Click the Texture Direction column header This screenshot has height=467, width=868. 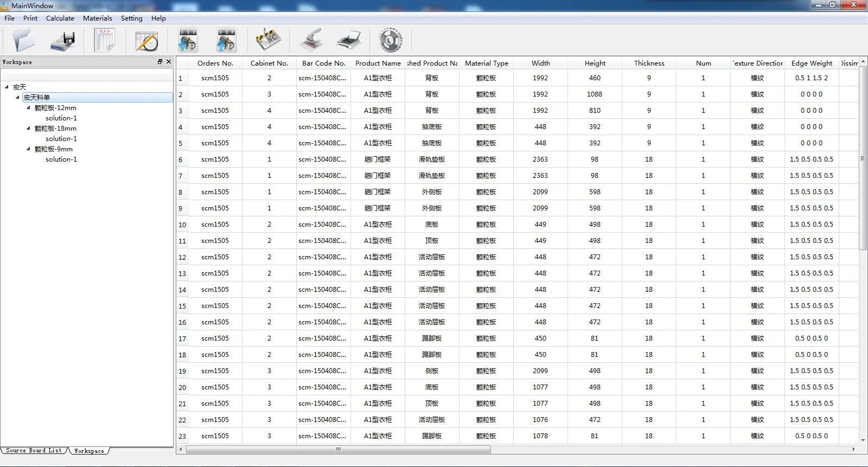tap(757, 63)
